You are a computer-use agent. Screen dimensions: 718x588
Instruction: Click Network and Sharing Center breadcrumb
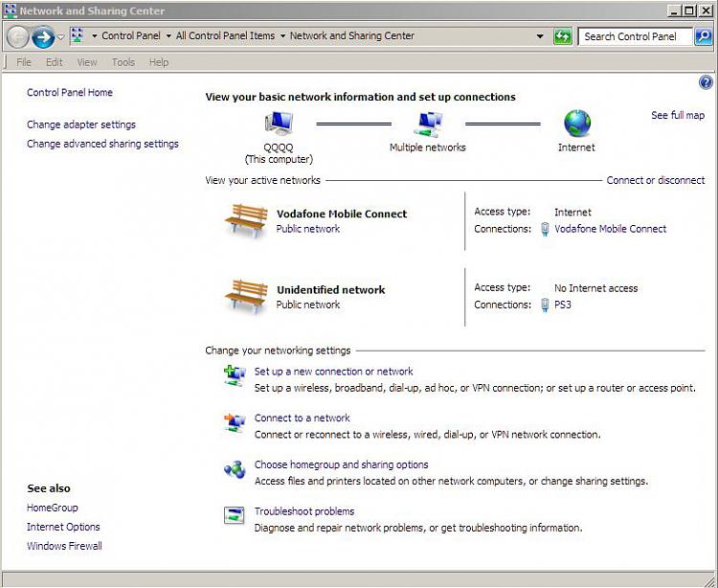[x=352, y=35]
